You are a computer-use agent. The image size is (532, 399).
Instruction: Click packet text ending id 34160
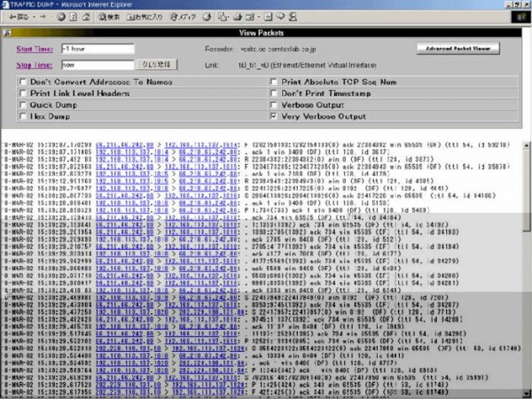[x=369, y=196]
